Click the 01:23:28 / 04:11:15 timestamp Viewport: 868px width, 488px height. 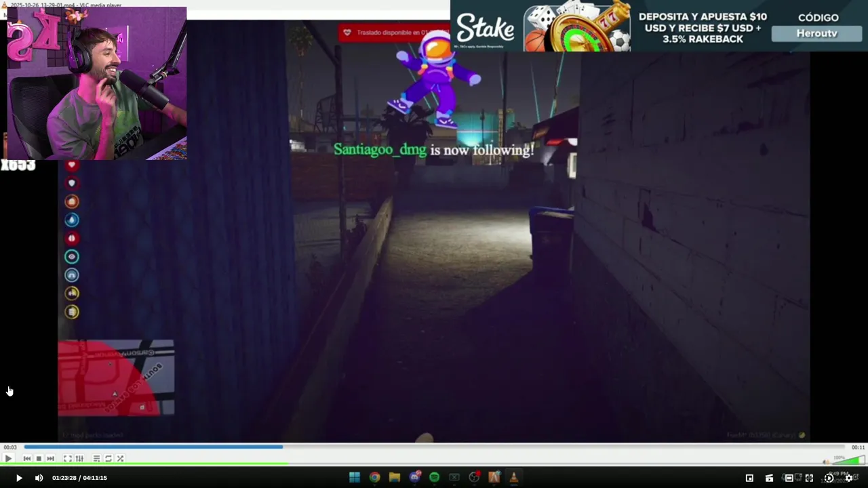point(79,478)
